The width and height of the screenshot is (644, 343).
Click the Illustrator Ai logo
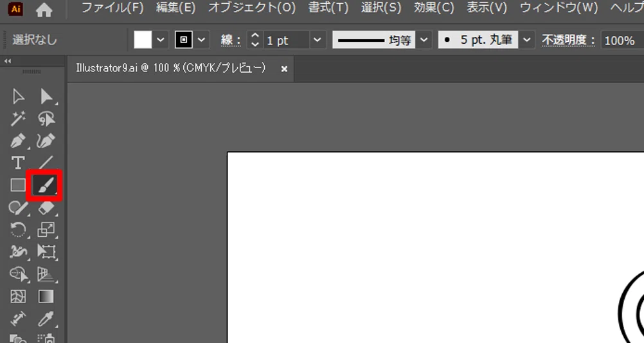(15, 9)
